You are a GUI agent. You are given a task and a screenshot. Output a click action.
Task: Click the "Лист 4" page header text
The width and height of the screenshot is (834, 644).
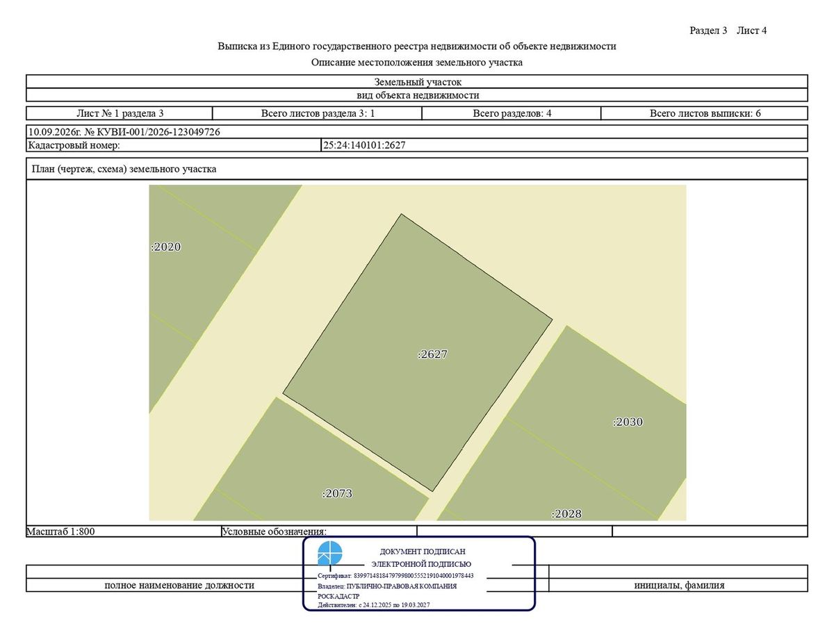click(x=752, y=31)
